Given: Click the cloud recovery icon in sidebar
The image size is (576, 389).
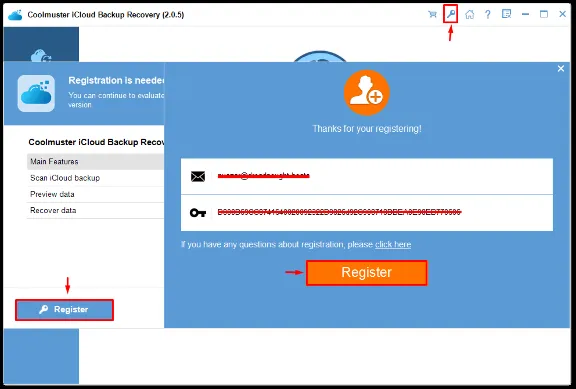Looking at the screenshot, I should (41, 56).
